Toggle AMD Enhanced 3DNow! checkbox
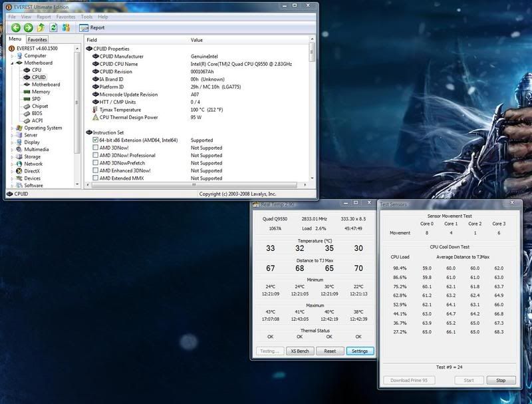This screenshot has width=532, height=404. click(95, 170)
